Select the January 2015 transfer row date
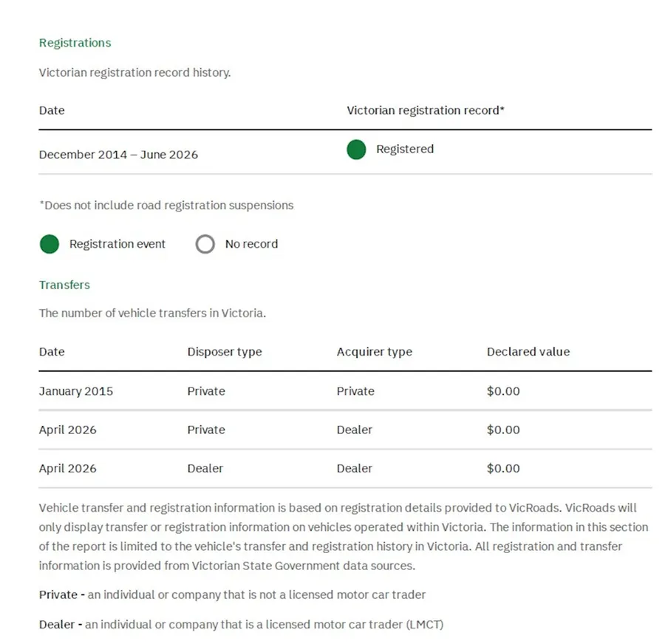 tap(76, 391)
